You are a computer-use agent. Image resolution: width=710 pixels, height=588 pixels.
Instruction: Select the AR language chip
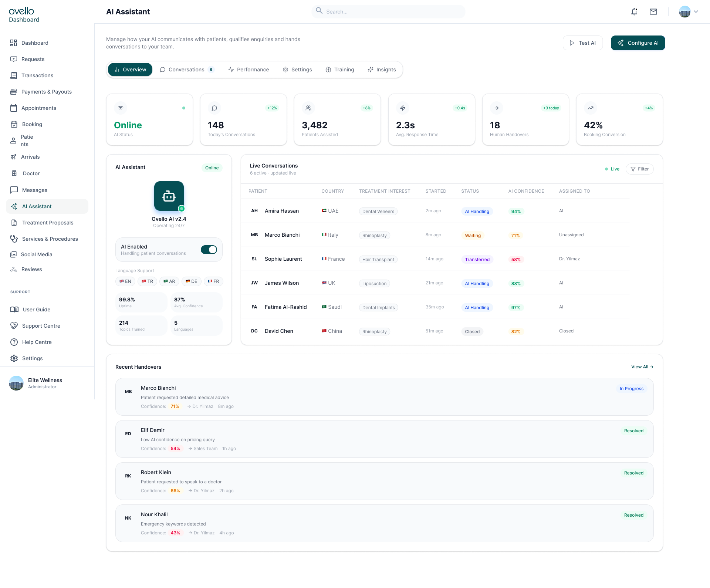pyautogui.click(x=169, y=281)
